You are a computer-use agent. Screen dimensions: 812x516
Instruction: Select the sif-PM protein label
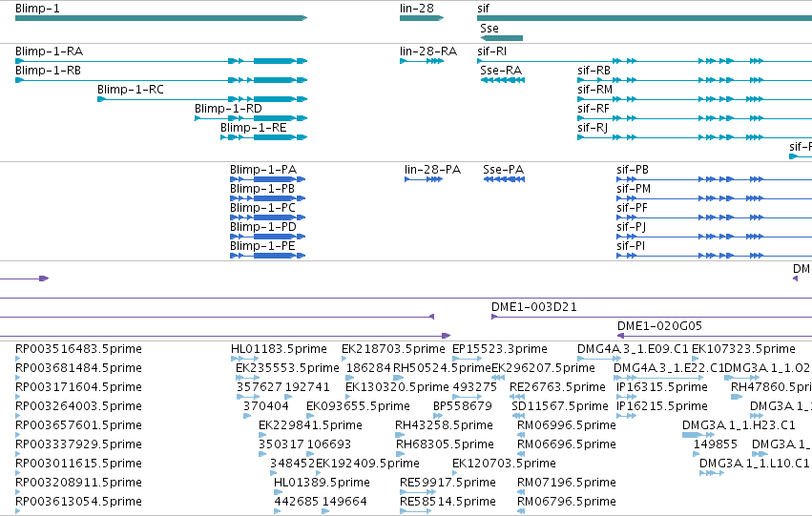(634, 189)
